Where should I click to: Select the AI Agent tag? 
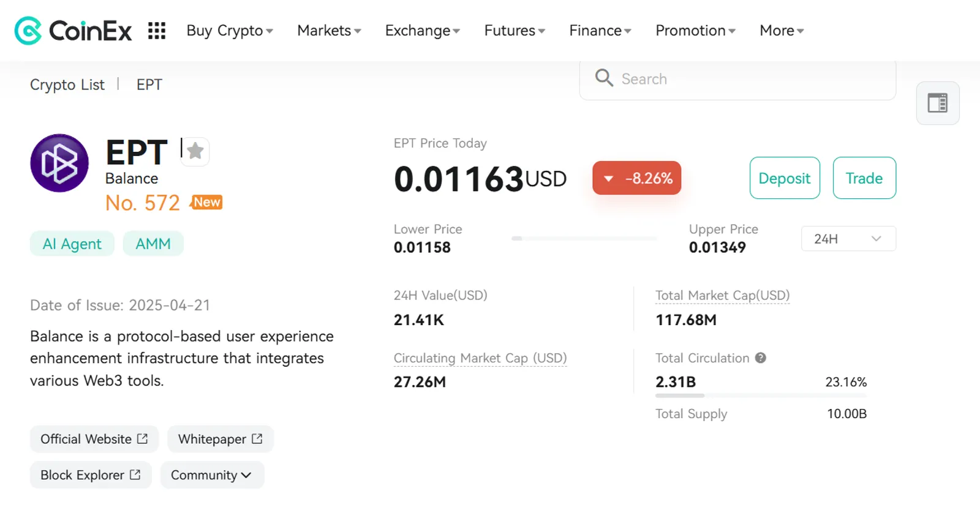[72, 244]
